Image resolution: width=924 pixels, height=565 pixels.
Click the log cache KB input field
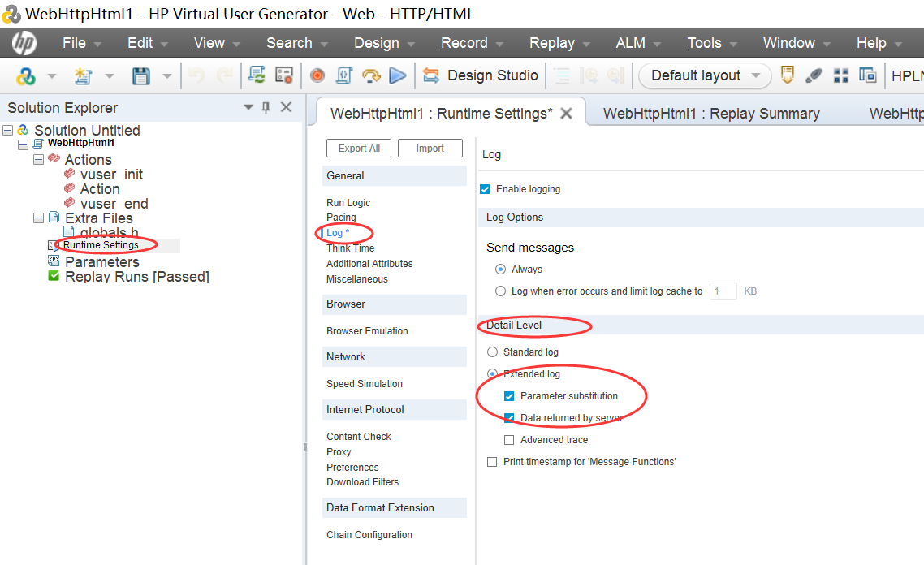(x=723, y=291)
